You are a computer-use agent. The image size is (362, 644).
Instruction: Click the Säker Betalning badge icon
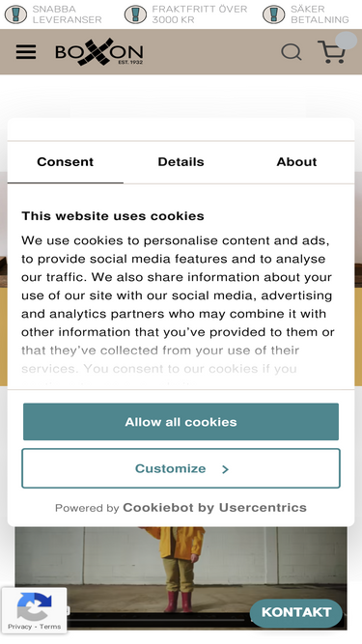[274, 14]
